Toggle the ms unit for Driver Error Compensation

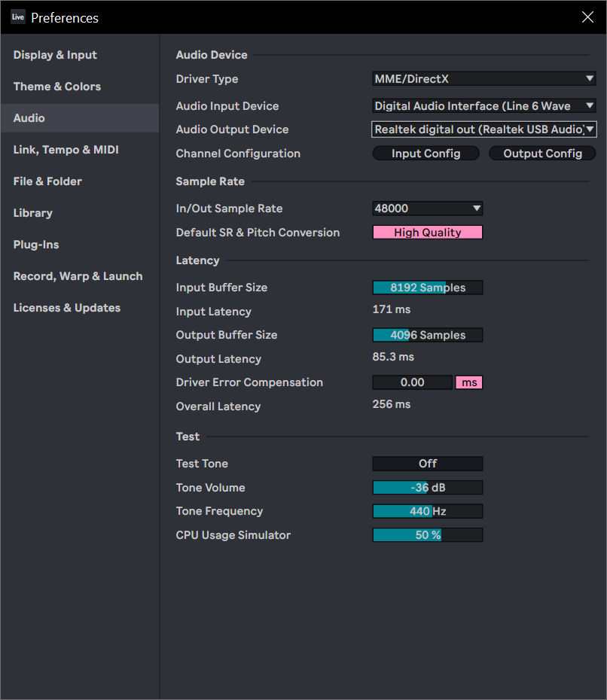(x=469, y=382)
